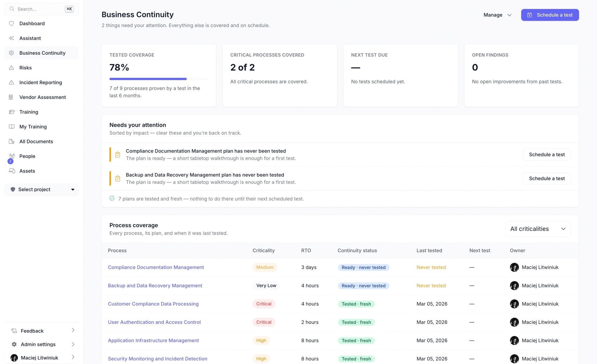Click the Feedback icon in sidebar
Screen dimensions: 597x364
(14, 331)
